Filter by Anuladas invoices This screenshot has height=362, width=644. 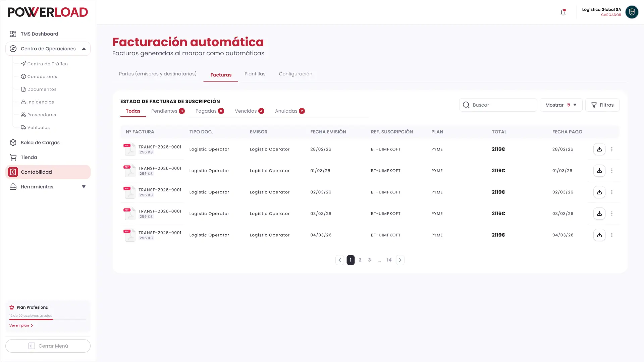click(290, 111)
